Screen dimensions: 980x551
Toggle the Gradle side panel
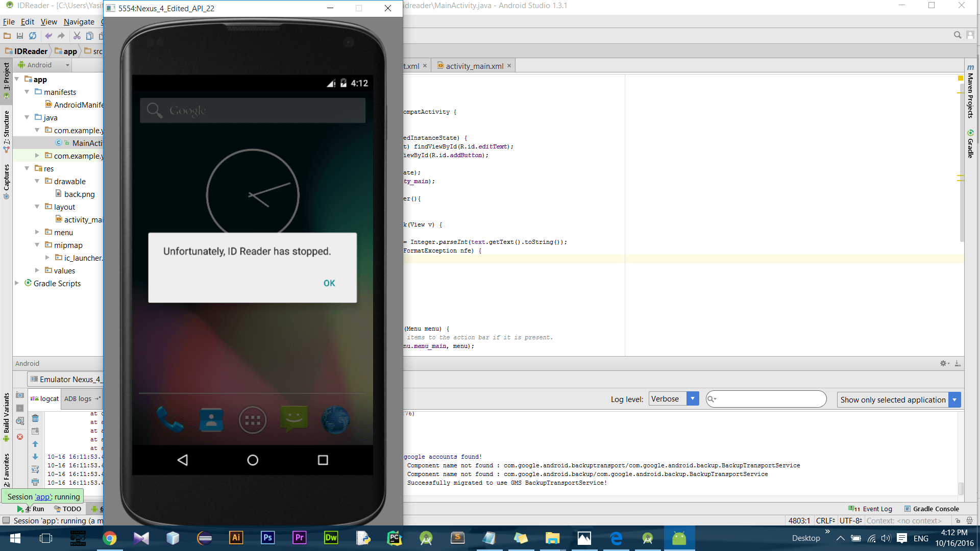pyautogui.click(x=970, y=144)
